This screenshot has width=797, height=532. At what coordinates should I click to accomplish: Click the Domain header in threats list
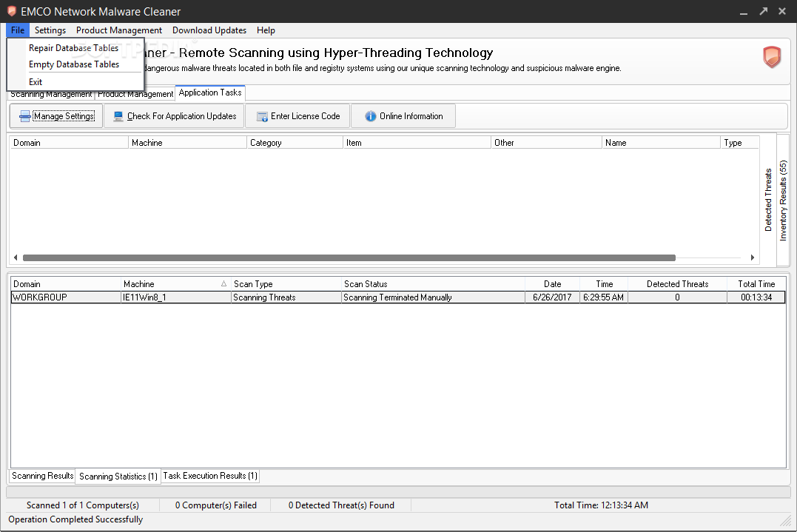[x=69, y=143]
